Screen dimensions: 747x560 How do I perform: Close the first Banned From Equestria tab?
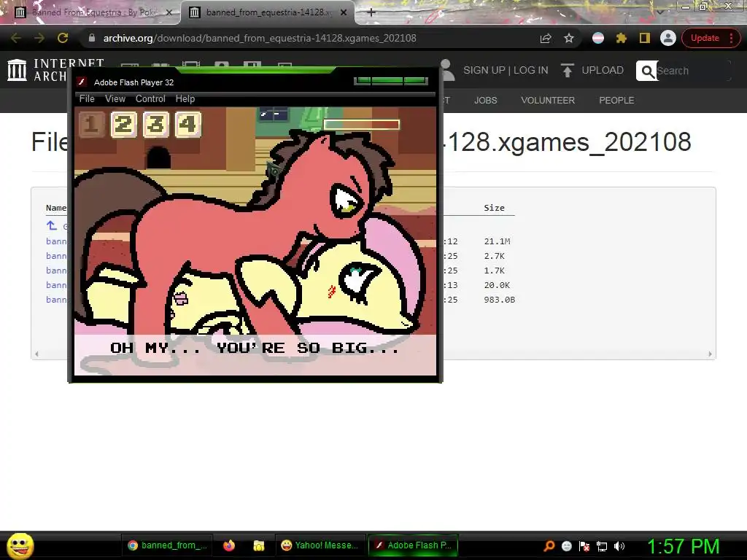169,12
